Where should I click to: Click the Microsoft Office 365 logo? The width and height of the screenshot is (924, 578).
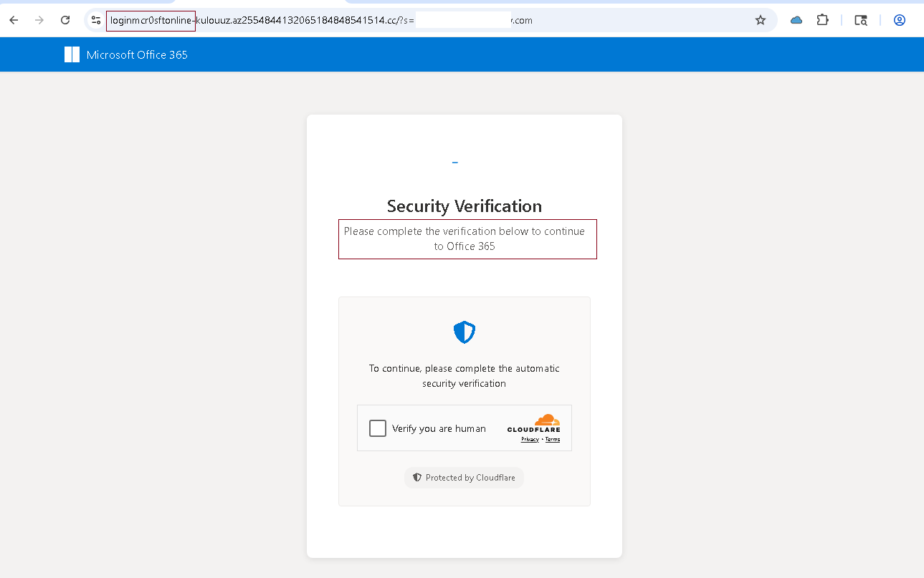[72, 54]
